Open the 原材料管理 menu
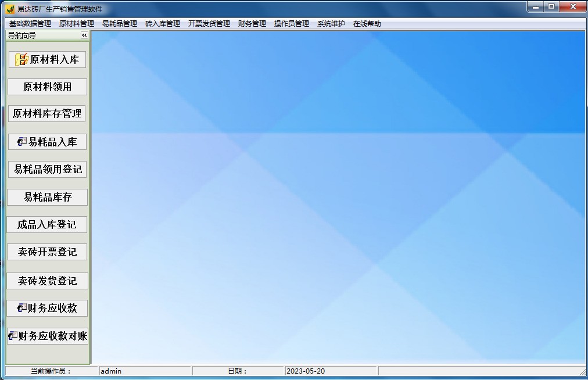 coord(76,24)
